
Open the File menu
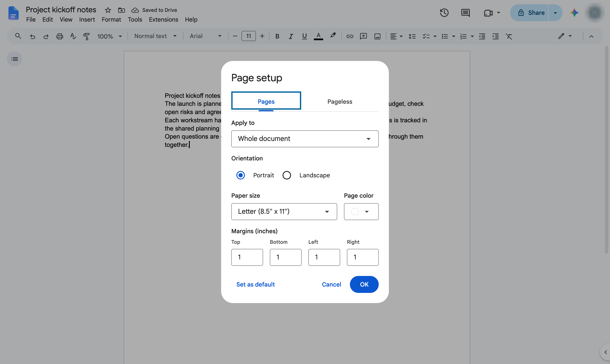31,19
